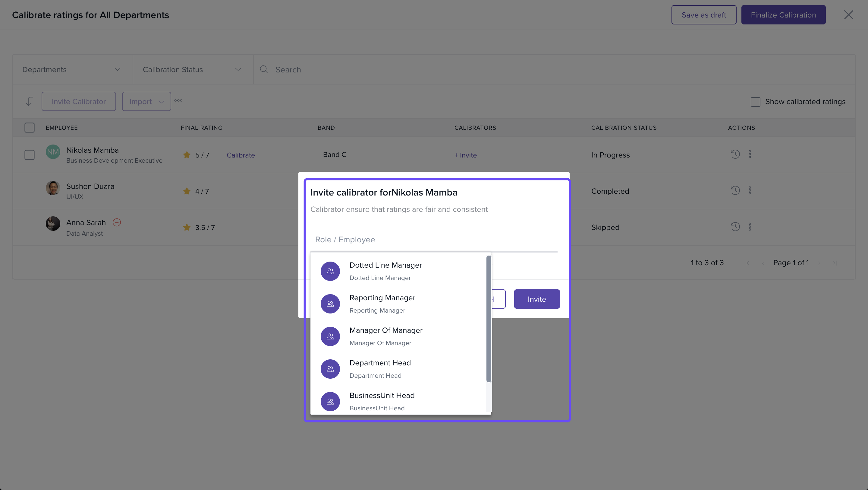Select Dotted Line Manager from role list
The width and height of the screenshot is (868, 490).
[x=385, y=271]
